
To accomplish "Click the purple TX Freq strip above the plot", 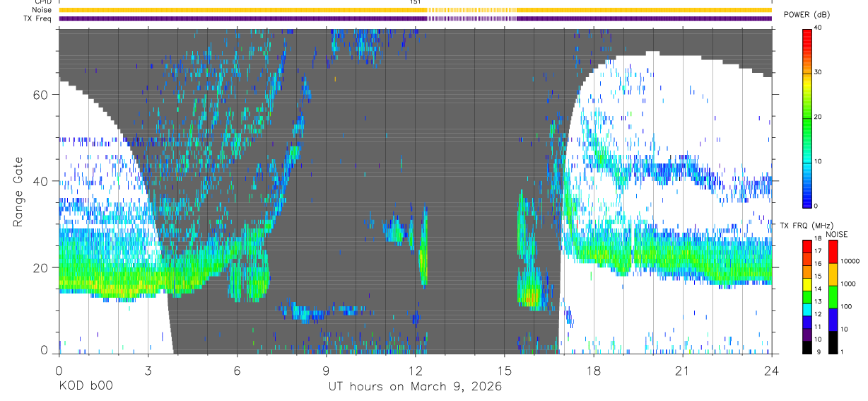I will (416, 18).
